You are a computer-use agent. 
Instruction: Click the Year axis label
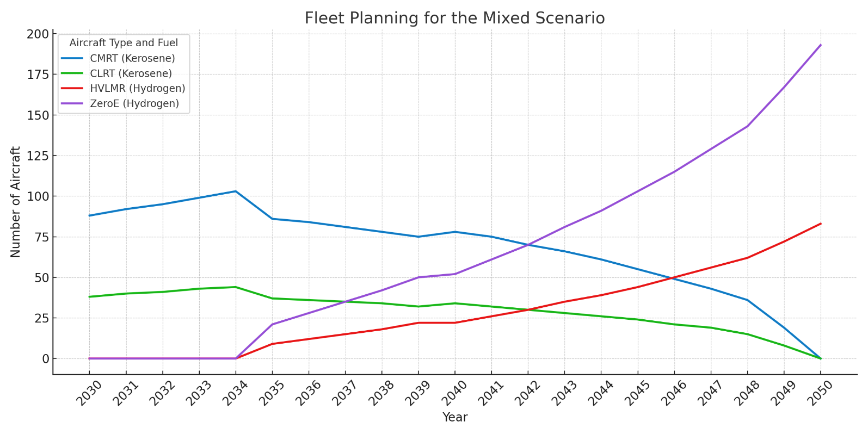(x=455, y=417)
